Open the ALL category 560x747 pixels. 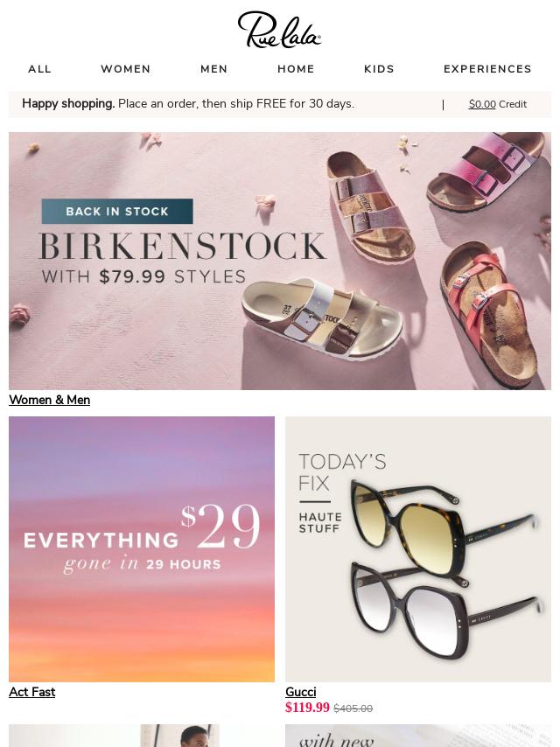tap(39, 69)
